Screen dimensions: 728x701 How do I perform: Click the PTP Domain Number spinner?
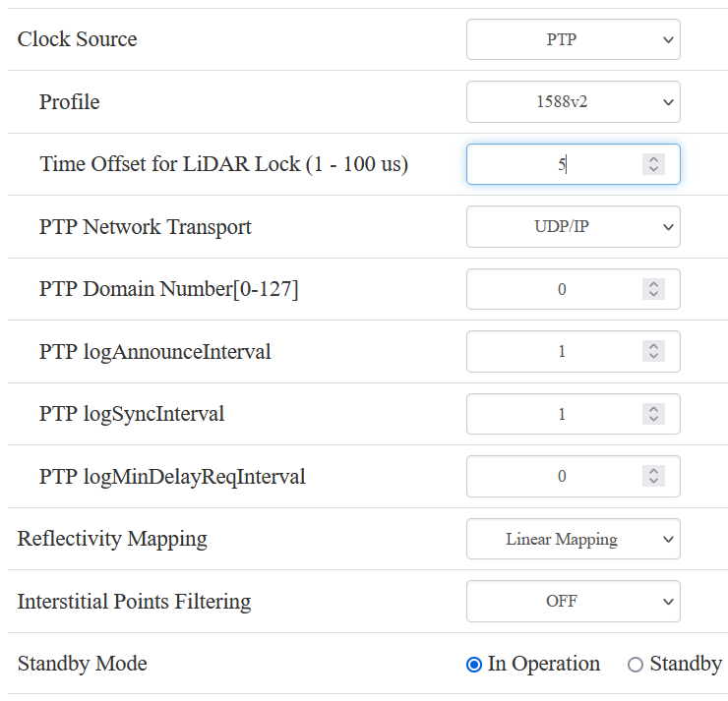click(653, 289)
